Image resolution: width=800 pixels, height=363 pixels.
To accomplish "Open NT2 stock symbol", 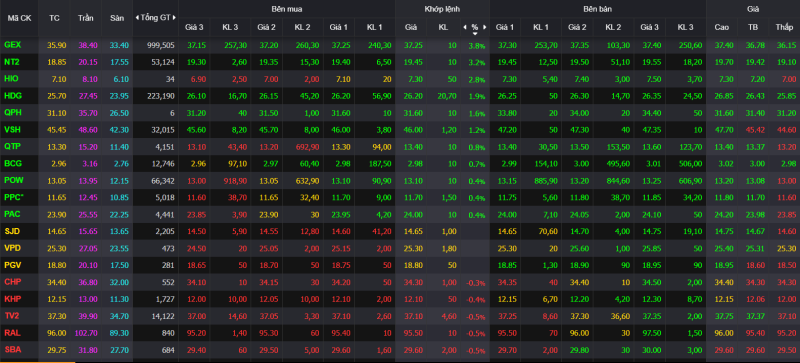I will [12, 62].
